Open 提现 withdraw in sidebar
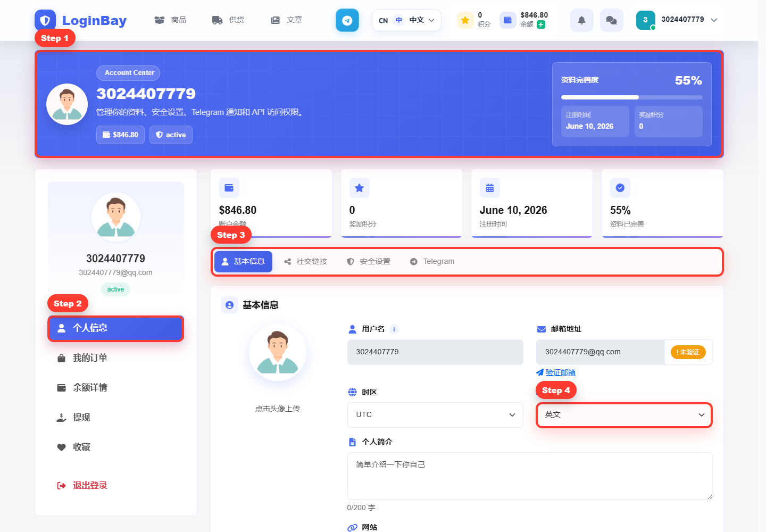 tap(116, 418)
